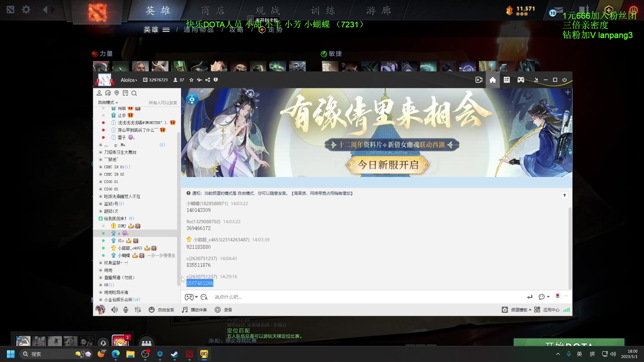
Task: Click the blue assistant bubble on banner
Action: (192, 100)
